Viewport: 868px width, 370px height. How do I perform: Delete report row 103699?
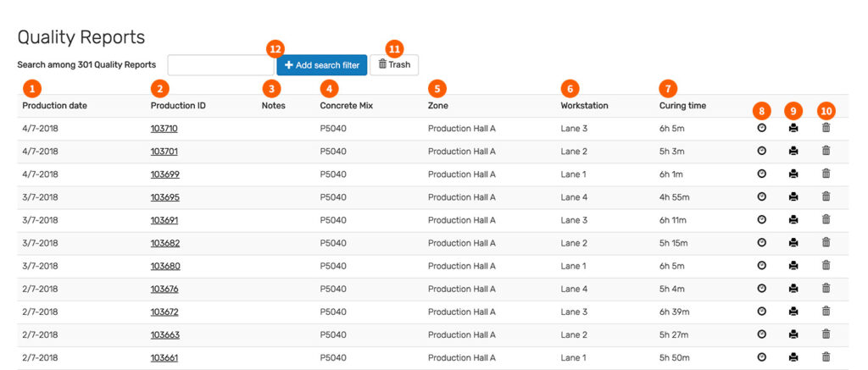tap(826, 174)
